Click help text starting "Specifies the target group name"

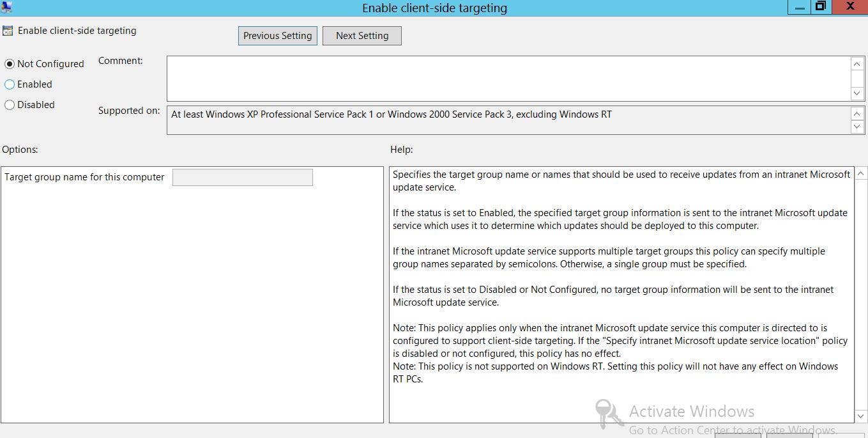coord(621,181)
